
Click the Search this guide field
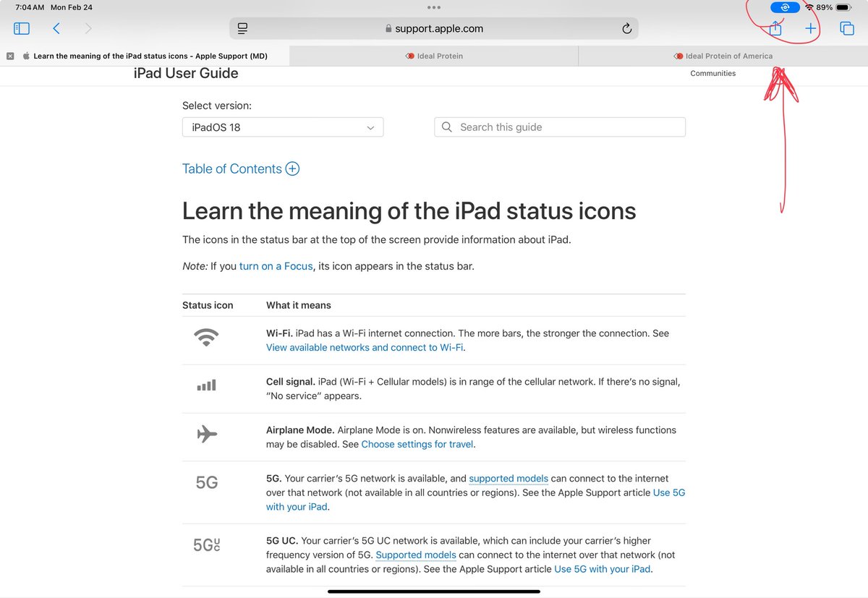click(x=560, y=127)
